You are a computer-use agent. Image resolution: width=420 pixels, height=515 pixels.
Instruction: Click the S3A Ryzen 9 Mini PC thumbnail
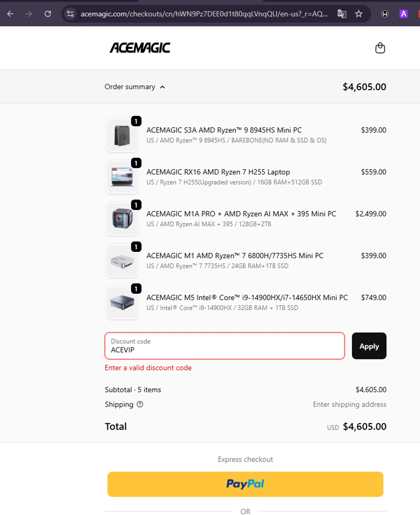(122, 135)
